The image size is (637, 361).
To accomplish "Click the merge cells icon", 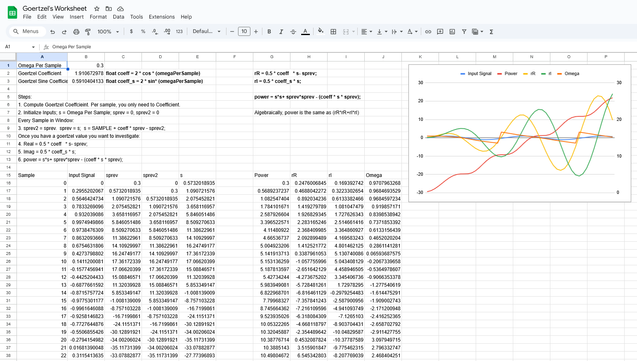I will (x=346, y=32).
